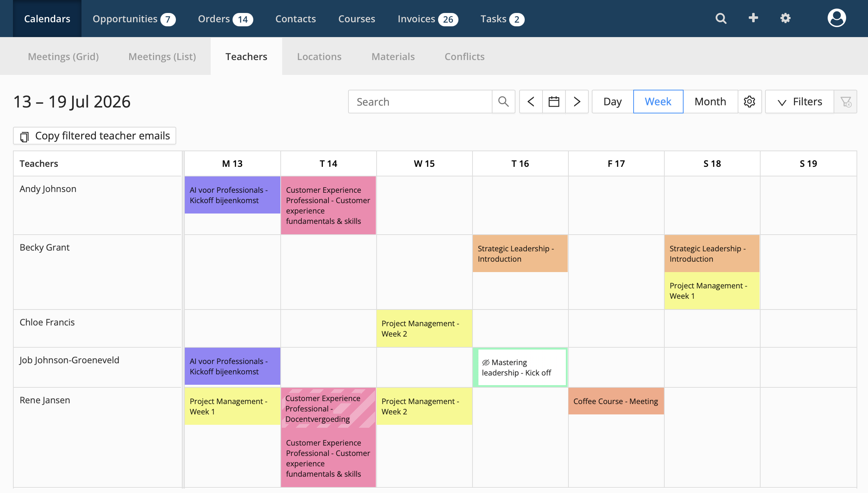
Task: Click Copy filtered teacher emails button
Action: point(94,136)
